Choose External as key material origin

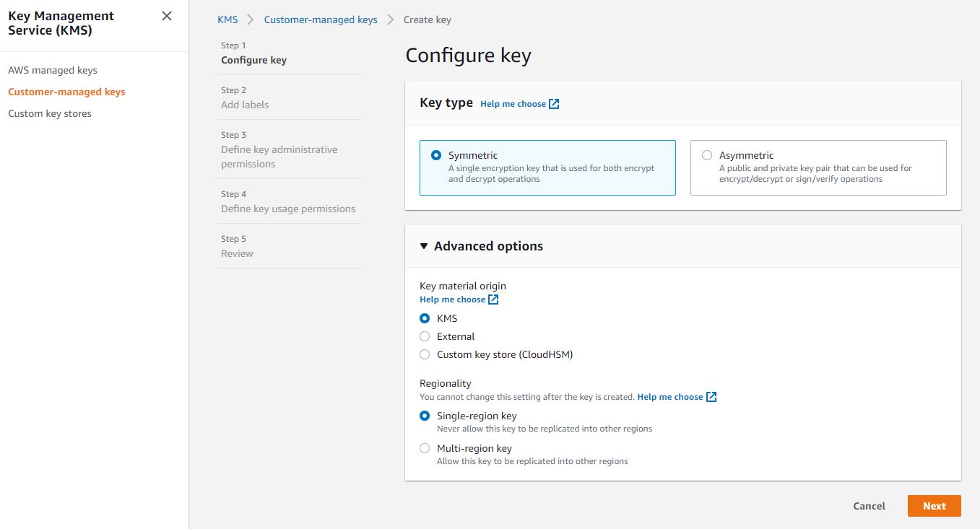(425, 336)
